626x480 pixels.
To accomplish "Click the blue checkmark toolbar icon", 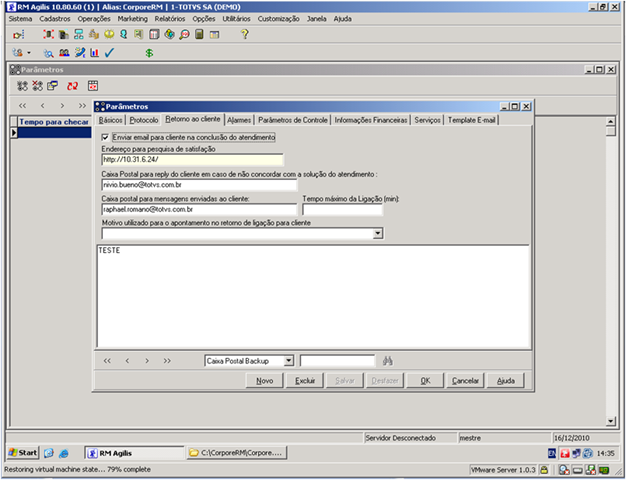I will point(109,53).
